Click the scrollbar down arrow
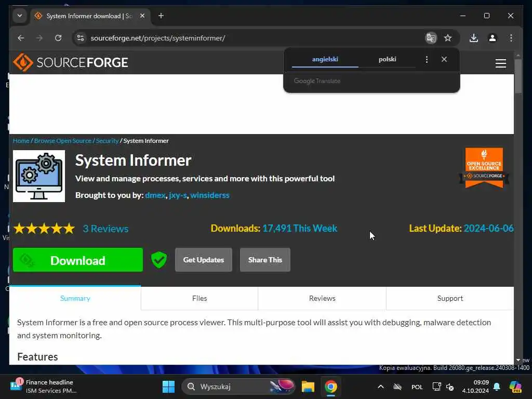 click(x=518, y=360)
